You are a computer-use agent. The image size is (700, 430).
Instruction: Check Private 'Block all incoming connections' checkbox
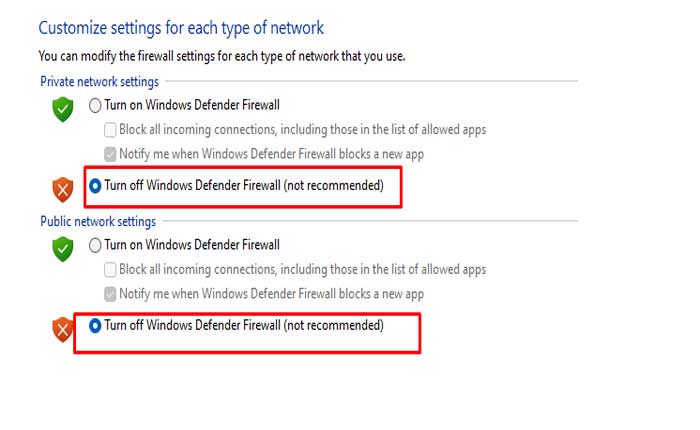click(110, 130)
